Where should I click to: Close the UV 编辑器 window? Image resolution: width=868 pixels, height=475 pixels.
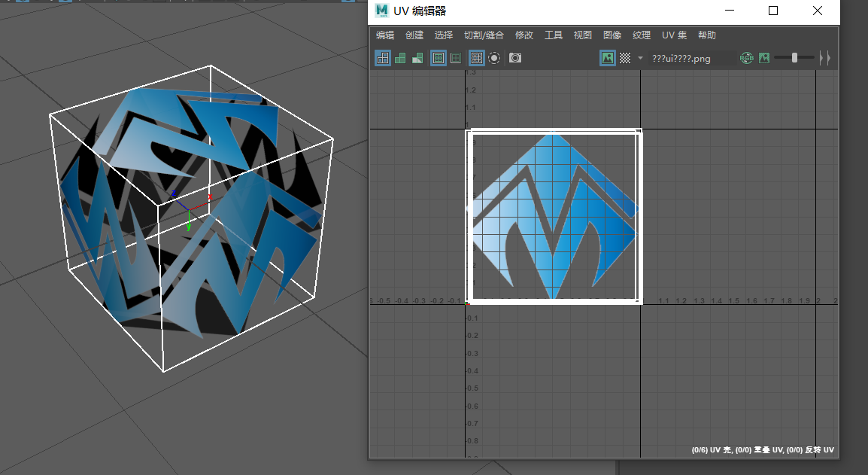pyautogui.click(x=818, y=11)
